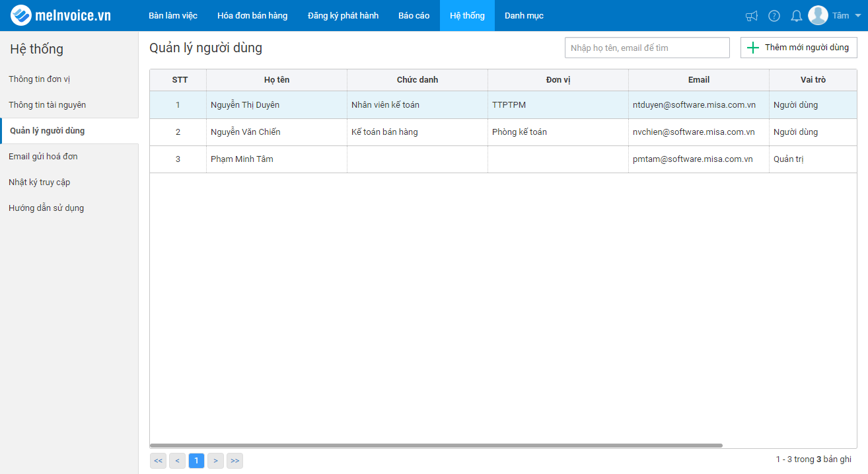
Task: Show notifications bell icon
Action: coord(797,16)
